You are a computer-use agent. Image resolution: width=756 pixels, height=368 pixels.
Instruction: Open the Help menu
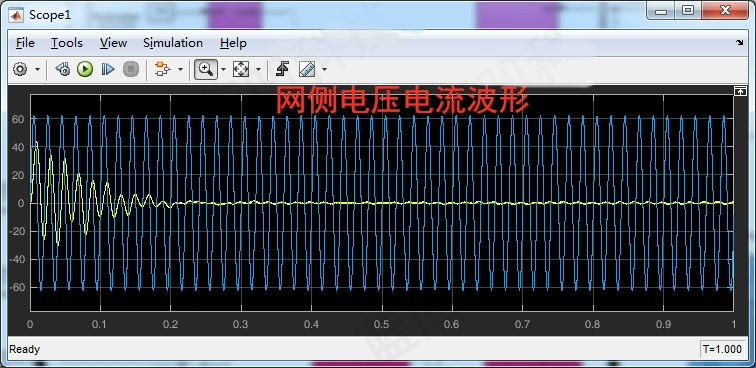(233, 43)
